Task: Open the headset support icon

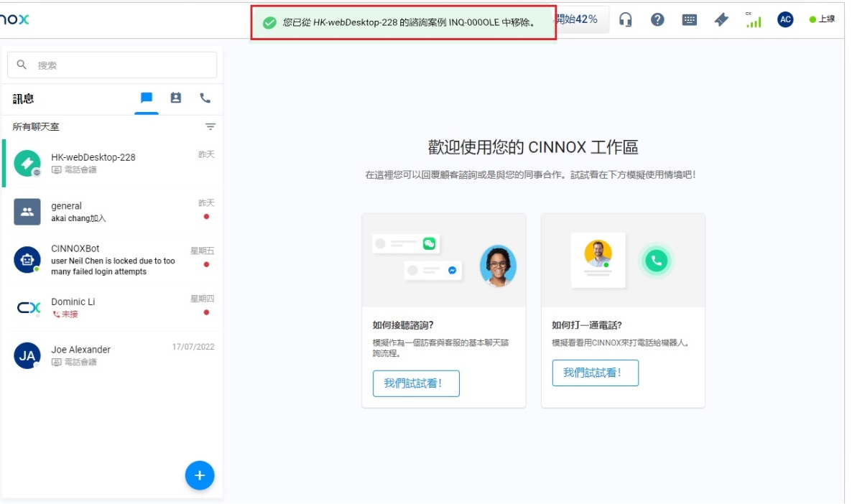Action: (x=626, y=20)
